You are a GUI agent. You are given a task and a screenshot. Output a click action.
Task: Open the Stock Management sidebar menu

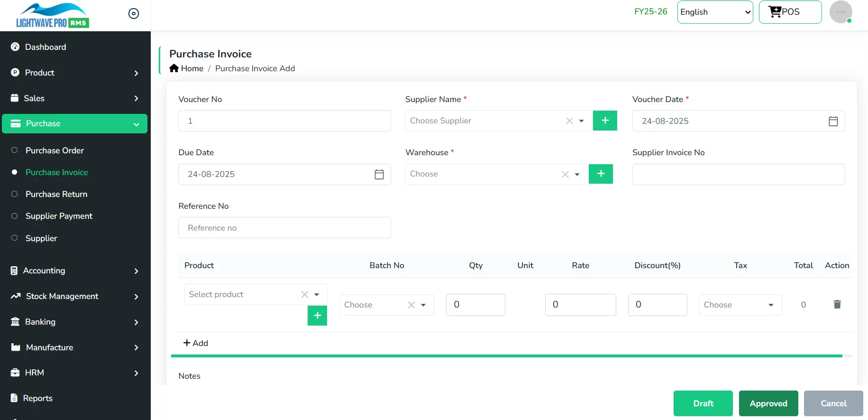pos(75,296)
